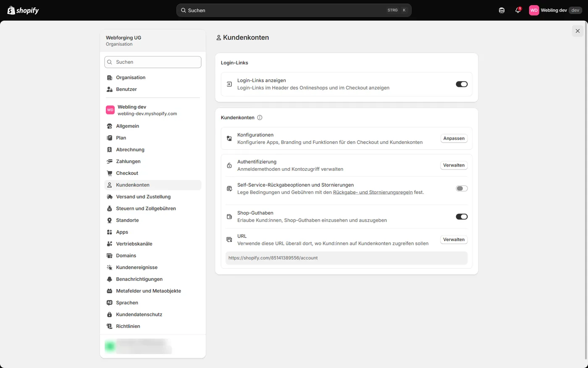This screenshot has width=588, height=368.
Task: Open Metafelder und Metaobjekte settings
Action: (153, 291)
